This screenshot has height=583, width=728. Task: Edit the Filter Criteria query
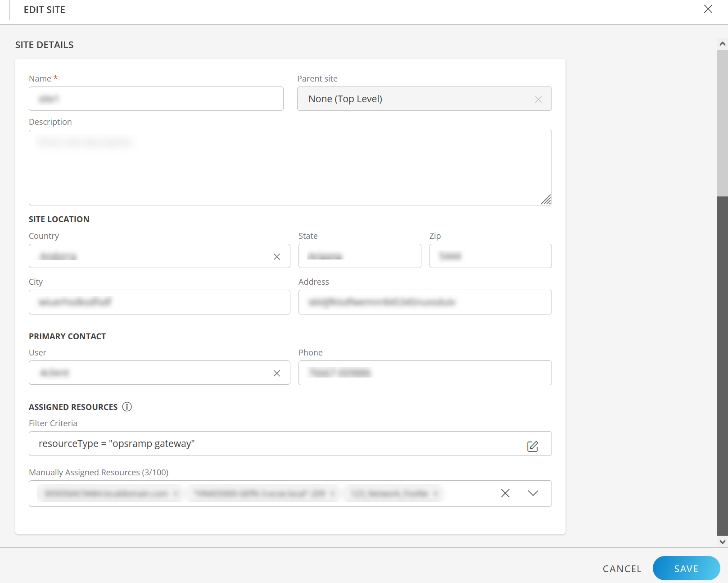[x=533, y=446]
